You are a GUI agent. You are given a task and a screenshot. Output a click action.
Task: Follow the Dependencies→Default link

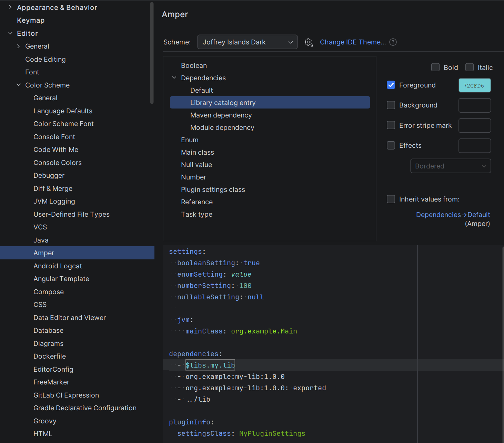click(453, 215)
